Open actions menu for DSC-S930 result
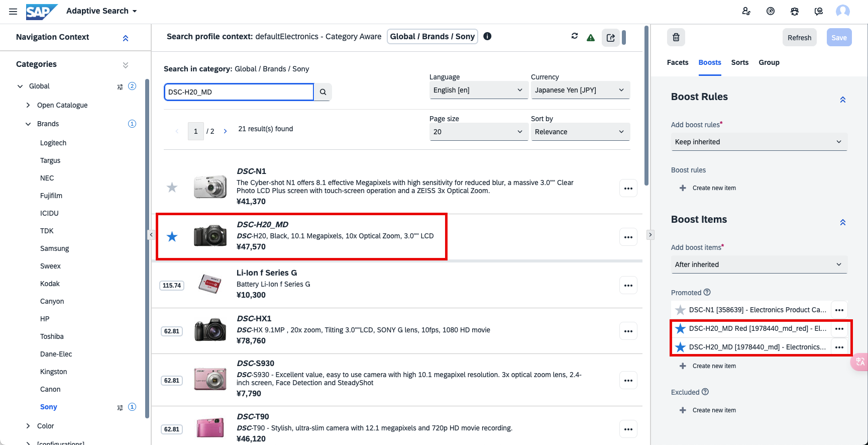This screenshot has height=445, width=868. click(x=628, y=381)
